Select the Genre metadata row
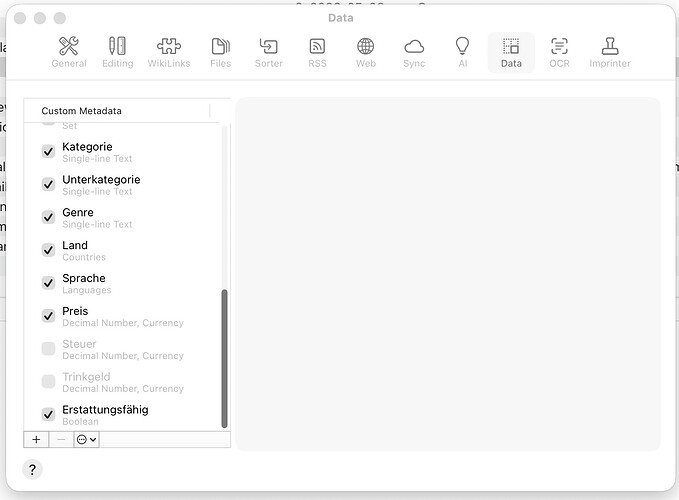This screenshot has height=500, width=679. pyautogui.click(x=122, y=218)
